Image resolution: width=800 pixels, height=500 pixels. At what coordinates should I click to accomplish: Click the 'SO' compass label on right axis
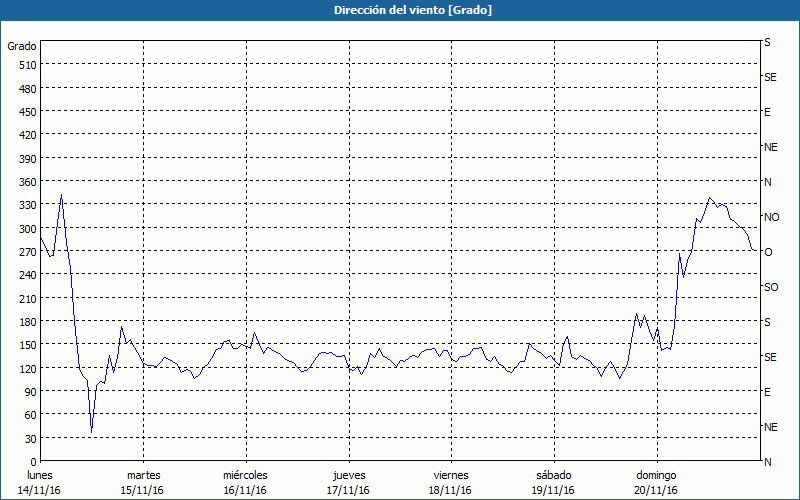tap(770, 287)
